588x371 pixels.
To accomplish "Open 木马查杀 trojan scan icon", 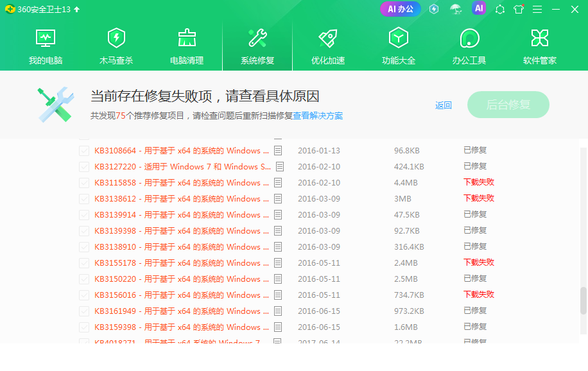I will click(116, 39).
